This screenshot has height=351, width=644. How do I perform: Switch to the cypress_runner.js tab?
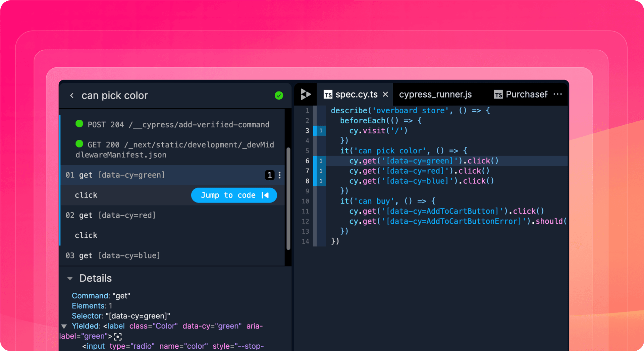[435, 95]
